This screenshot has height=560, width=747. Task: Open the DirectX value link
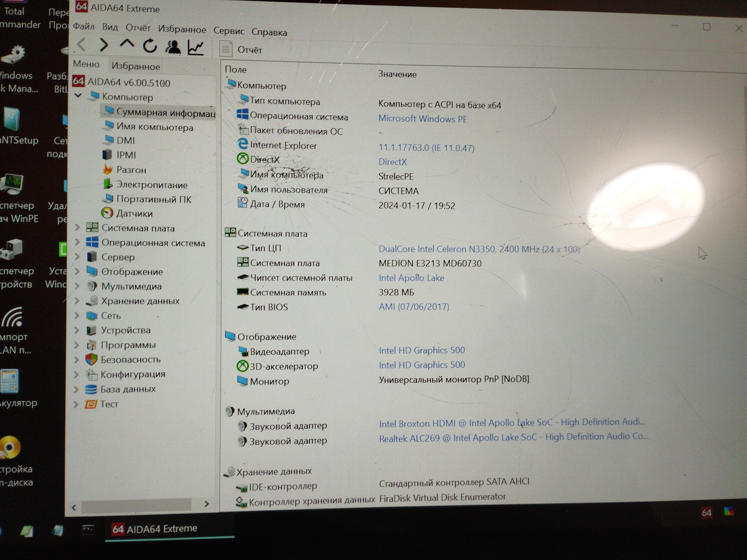393,162
